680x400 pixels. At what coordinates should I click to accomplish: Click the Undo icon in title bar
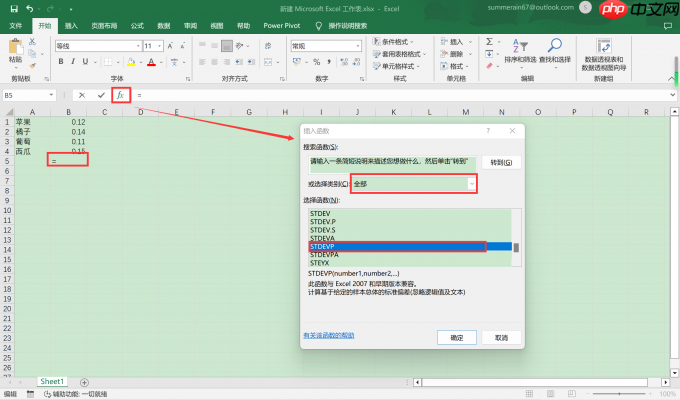click(29, 9)
